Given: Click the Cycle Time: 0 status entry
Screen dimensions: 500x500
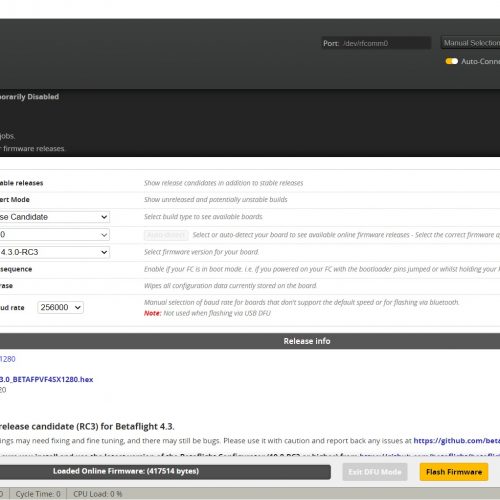Looking at the screenshot, I should [x=38, y=494].
